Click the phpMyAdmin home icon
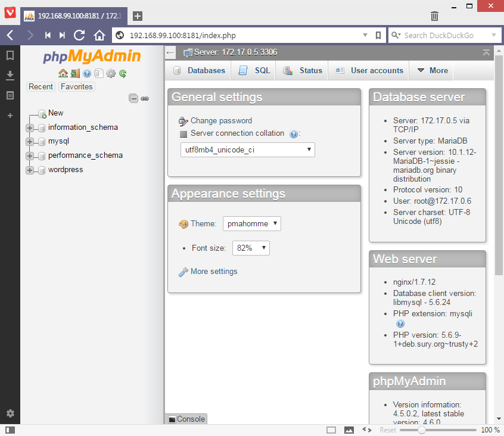 [x=63, y=73]
